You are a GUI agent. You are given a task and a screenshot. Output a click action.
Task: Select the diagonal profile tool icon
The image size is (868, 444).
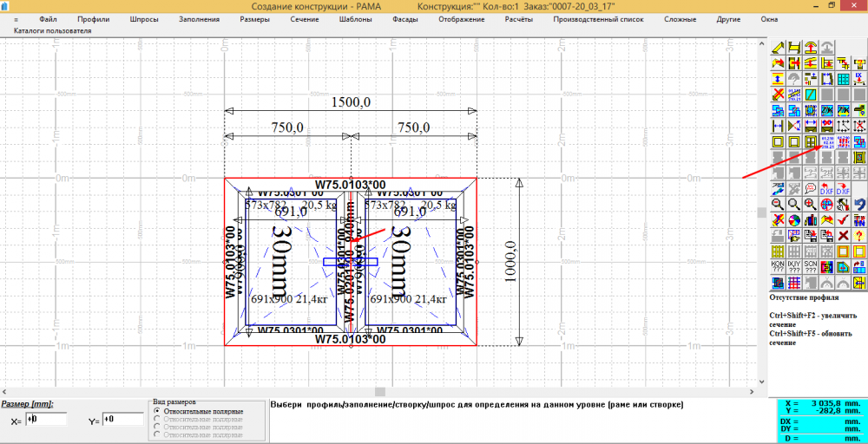(778, 48)
